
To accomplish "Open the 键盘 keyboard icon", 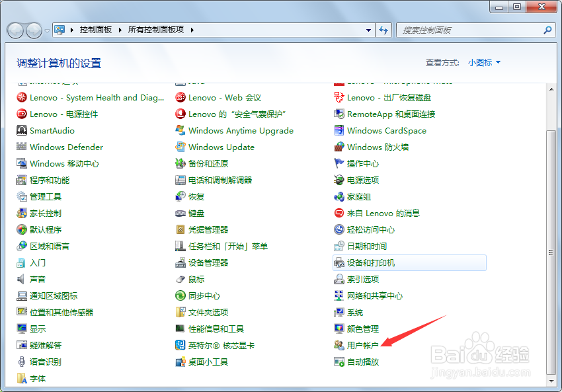I will pyautogui.click(x=181, y=214).
